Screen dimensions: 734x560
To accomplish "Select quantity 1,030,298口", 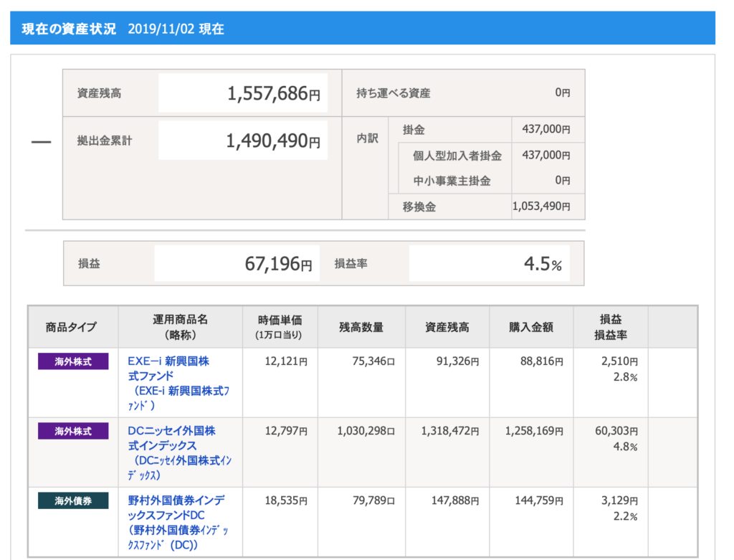I will (x=366, y=431).
